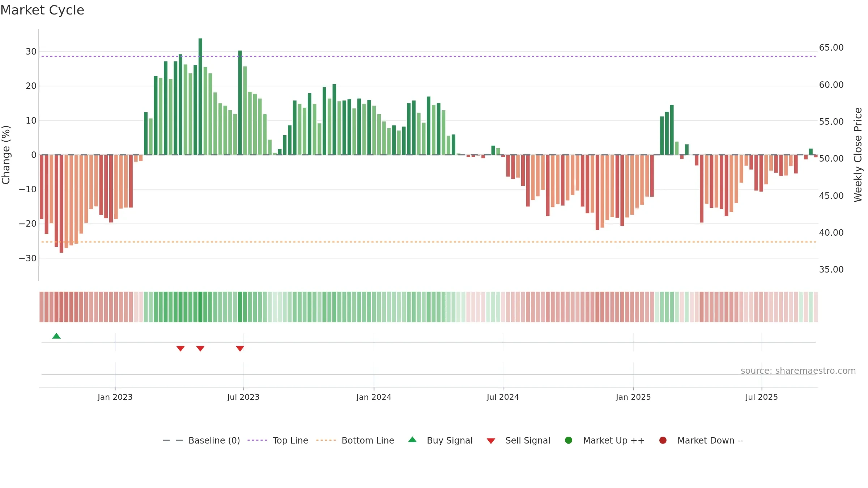Click the second red Sell Signal marker
Image resolution: width=868 pixels, height=488 pixels.
[x=200, y=348]
